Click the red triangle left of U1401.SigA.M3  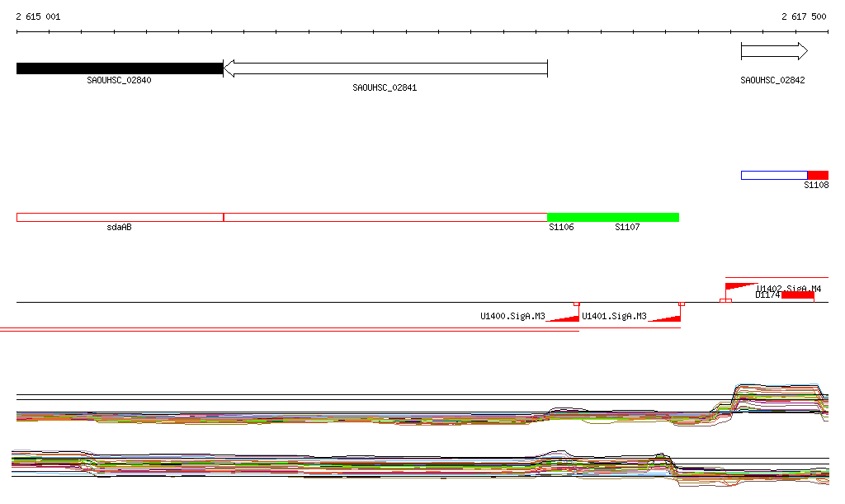[x=563, y=318]
